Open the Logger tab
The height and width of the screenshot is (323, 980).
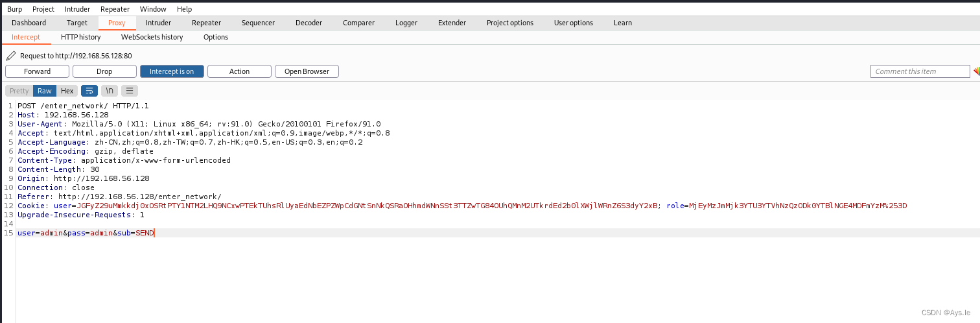pyautogui.click(x=406, y=23)
